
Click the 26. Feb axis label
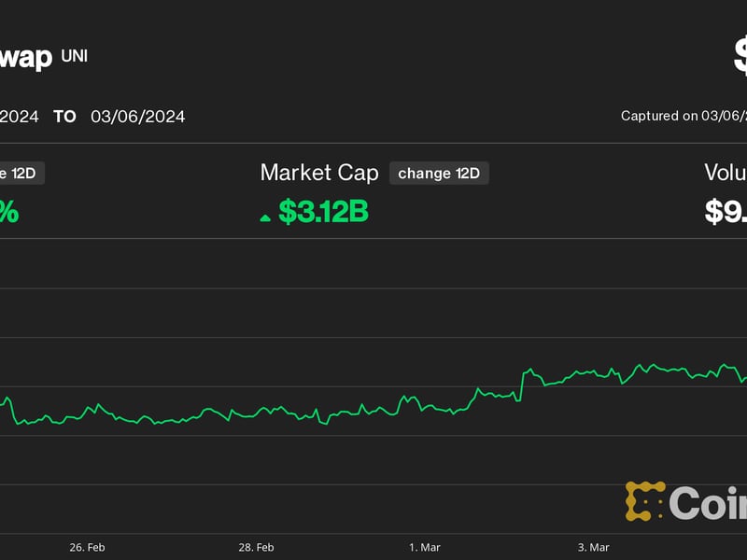pos(86,548)
